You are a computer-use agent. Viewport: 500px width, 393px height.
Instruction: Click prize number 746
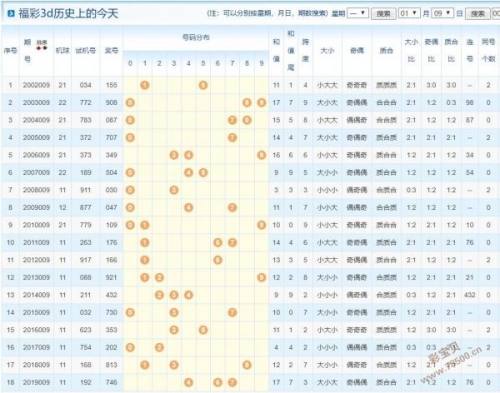(x=111, y=383)
